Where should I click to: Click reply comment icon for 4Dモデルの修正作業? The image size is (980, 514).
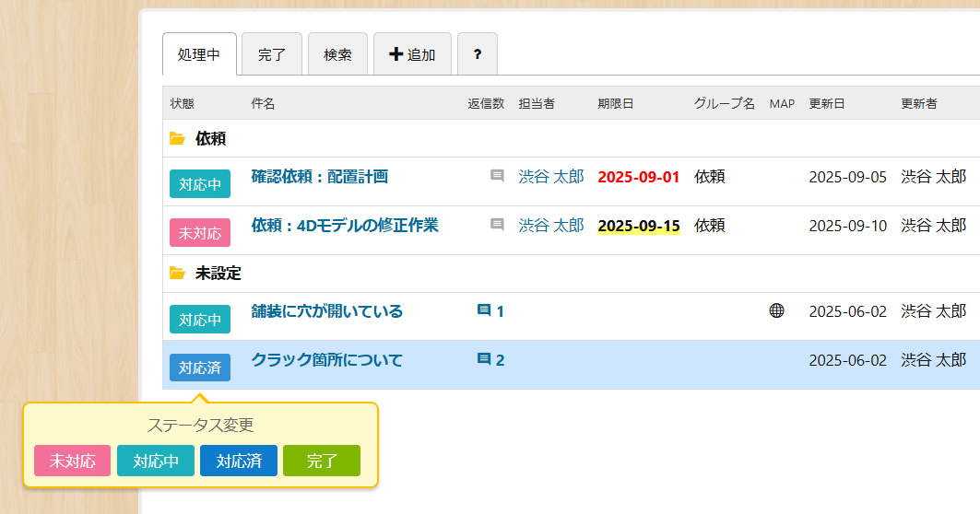click(497, 225)
